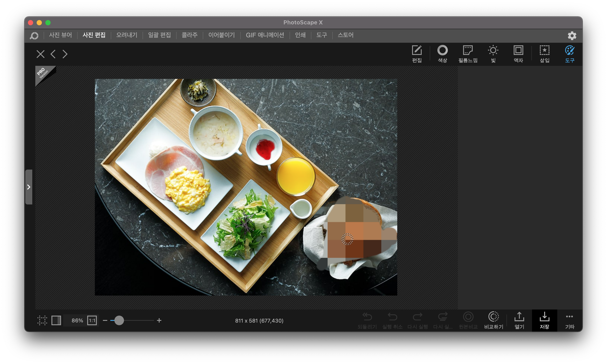Switch to the 콜라주 tab
Image resolution: width=607 pixels, height=364 pixels.
coord(189,35)
